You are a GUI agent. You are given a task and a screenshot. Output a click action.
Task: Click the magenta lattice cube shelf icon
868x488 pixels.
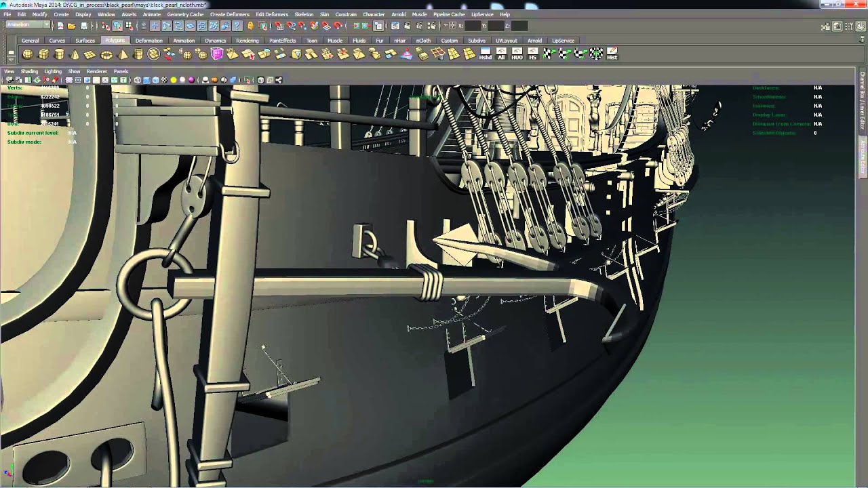tap(217, 54)
